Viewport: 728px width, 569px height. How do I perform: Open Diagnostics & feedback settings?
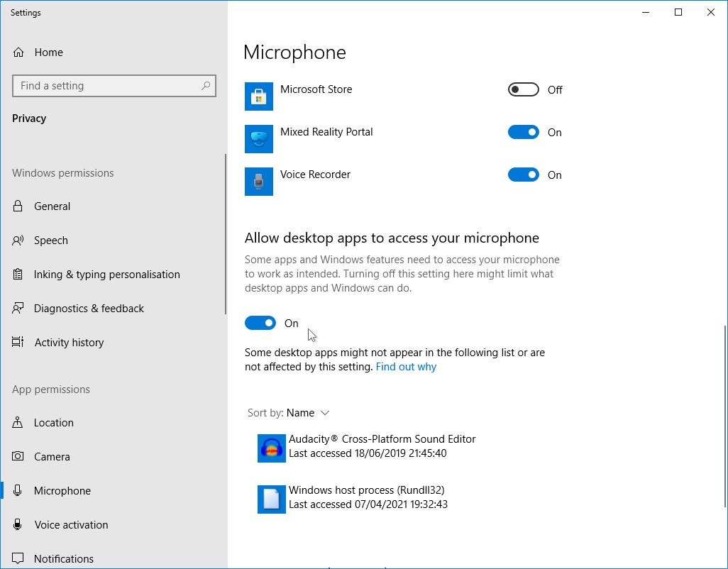[x=89, y=309]
